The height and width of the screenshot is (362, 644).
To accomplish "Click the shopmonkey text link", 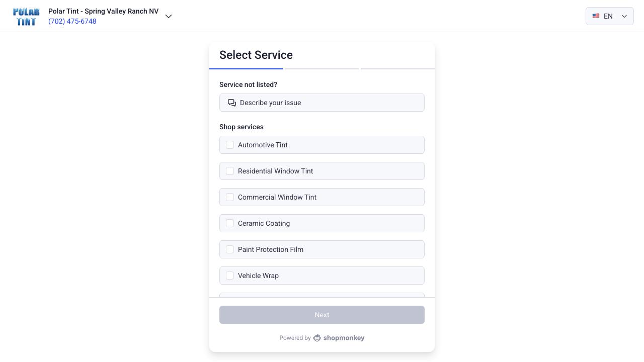I will pos(344,338).
